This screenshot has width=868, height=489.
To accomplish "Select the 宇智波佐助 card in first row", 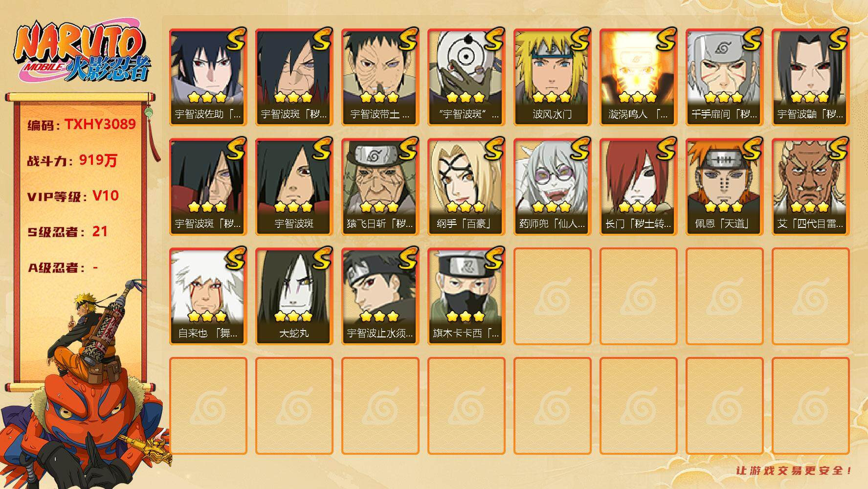I will tap(208, 77).
